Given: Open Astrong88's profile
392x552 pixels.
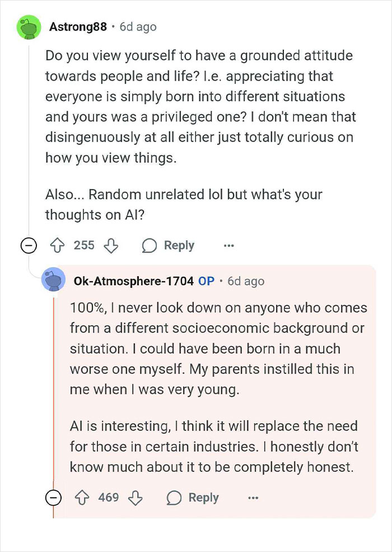Looking at the screenshot, I should point(78,26).
